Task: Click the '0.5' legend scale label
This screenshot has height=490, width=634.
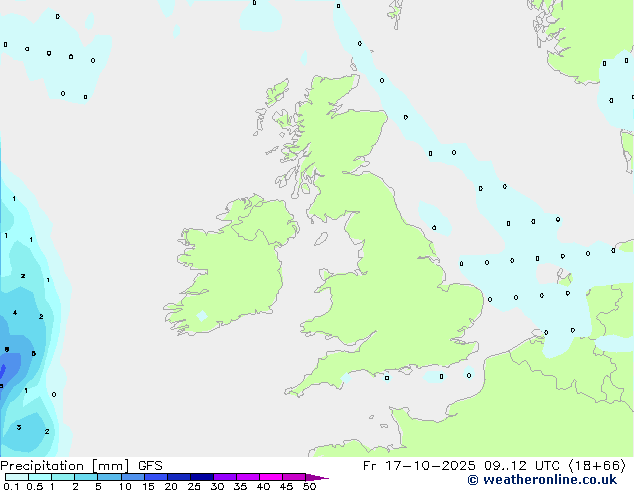Action: 35,486
